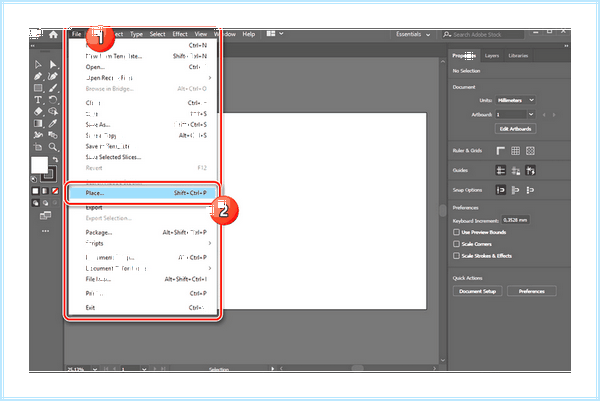Screen dimensions: 600x401
Task: Select the Direct Selection tool
Action: pyautogui.click(x=53, y=64)
